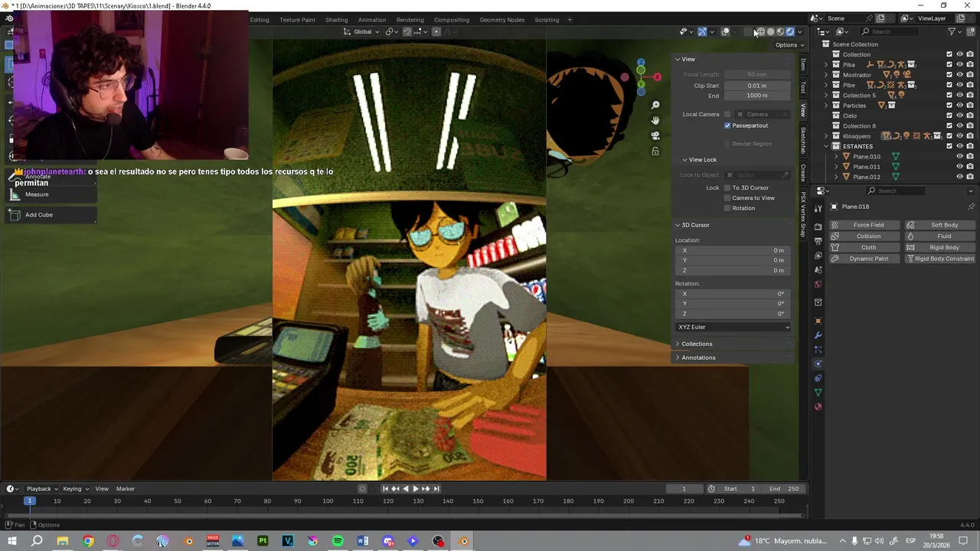Click the viewport zoom magnifier icon
This screenshot has height=551, width=980.
click(655, 105)
